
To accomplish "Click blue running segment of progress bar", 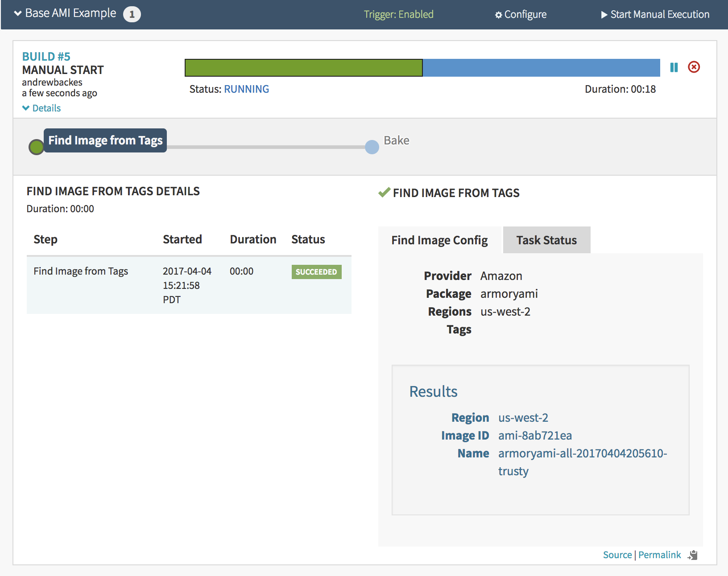I will [541, 68].
